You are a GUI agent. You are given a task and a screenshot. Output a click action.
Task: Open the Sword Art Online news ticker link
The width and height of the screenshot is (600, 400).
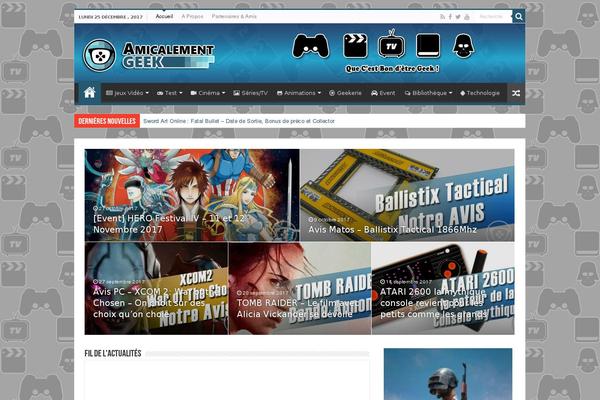[239, 121]
